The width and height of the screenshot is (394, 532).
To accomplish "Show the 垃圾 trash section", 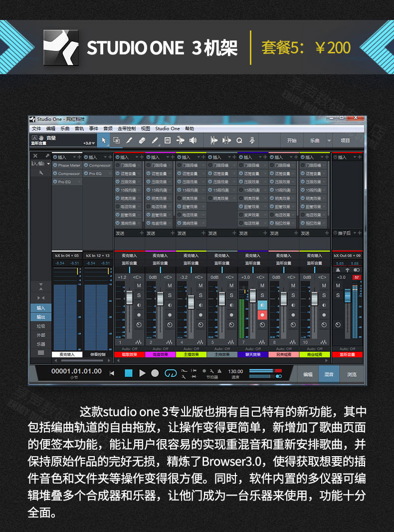I will [x=41, y=326].
